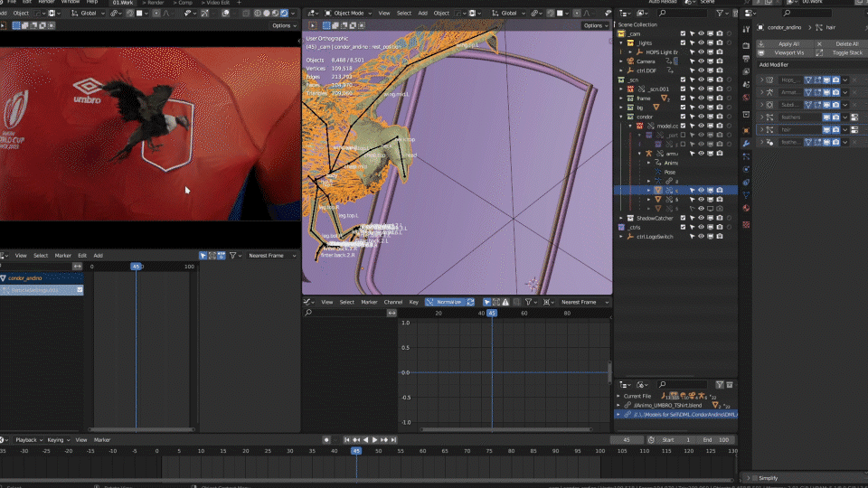
Task: Jump to the start frame
Action: pos(346,440)
